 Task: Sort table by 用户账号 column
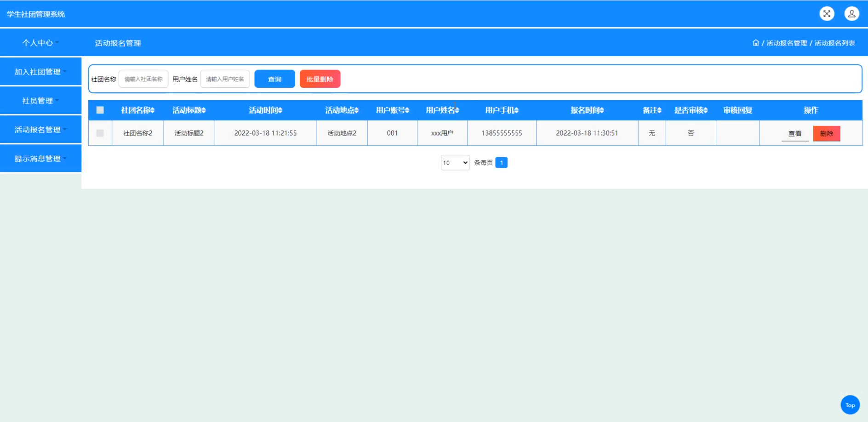click(392, 110)
